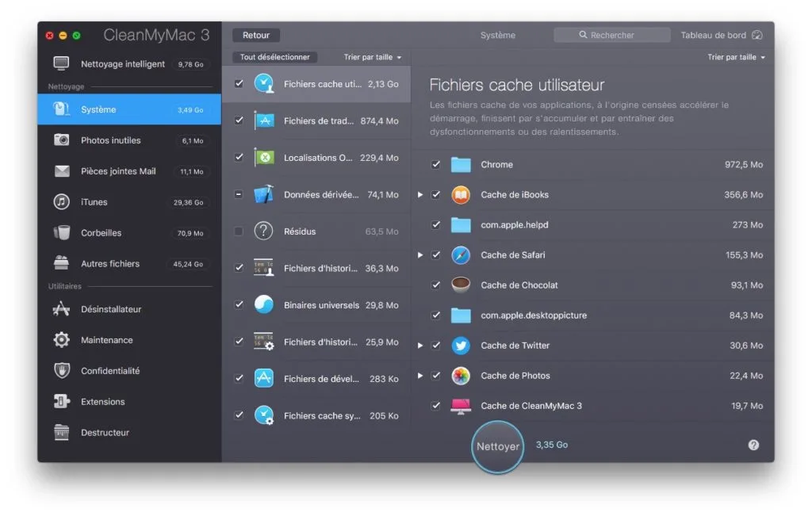
Task: Click the Fichiers de trad... flag icon
Action: (x=264, y=120)
